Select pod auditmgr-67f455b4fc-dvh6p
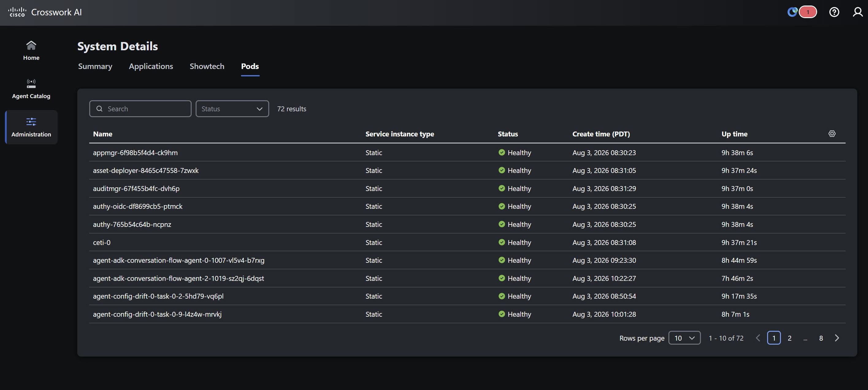This screenshot has height=390, width=868. coord(136,189)
